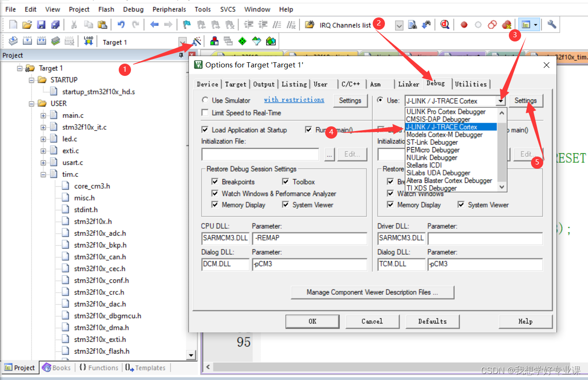Collapse the USER group in project tree

[32, 103]
